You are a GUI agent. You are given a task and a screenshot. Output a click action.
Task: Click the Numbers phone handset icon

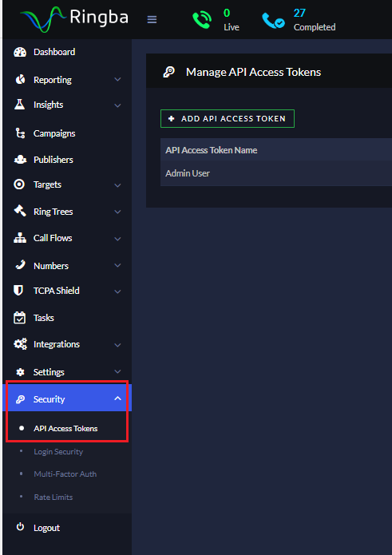click(x=21, y=265)
